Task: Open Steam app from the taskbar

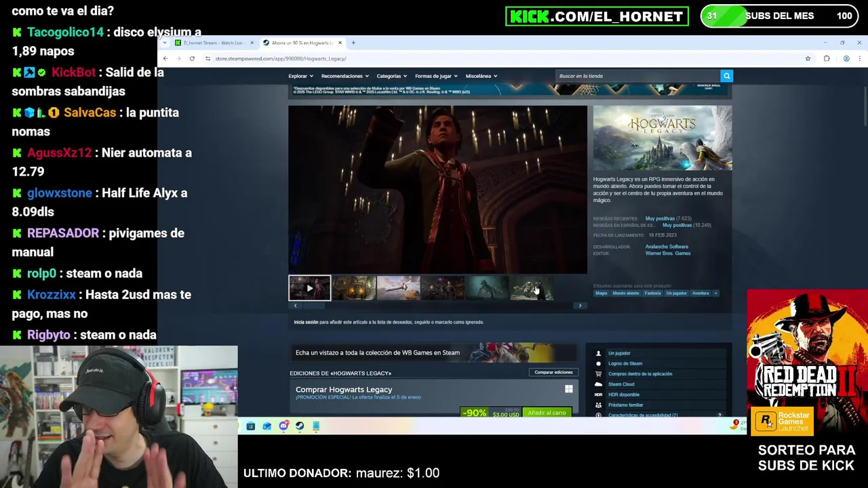Action: point(300,426)
